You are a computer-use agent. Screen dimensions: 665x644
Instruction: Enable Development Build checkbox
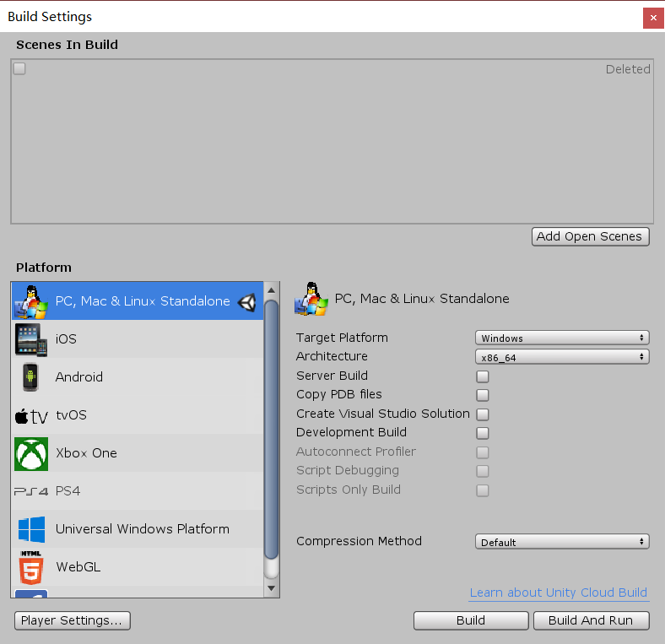(x=482, y=433)
